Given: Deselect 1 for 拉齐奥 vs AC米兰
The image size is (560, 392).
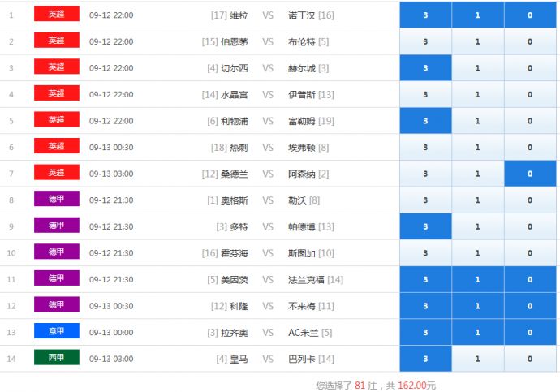Looking at the screenshot, I should (x=478, y=332).
